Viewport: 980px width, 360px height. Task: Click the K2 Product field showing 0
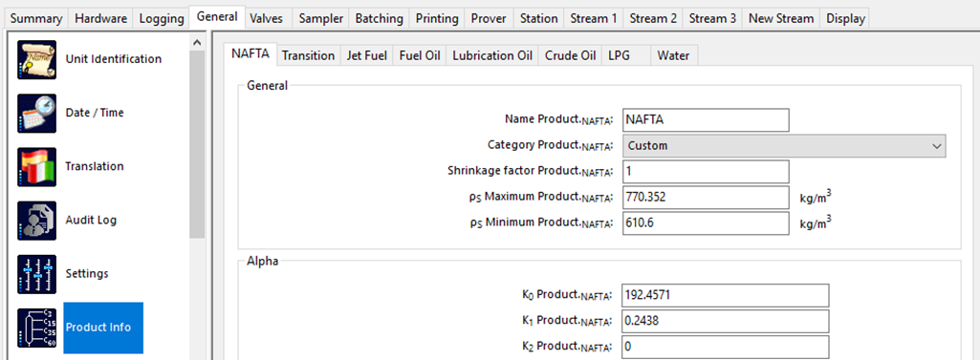726,347
